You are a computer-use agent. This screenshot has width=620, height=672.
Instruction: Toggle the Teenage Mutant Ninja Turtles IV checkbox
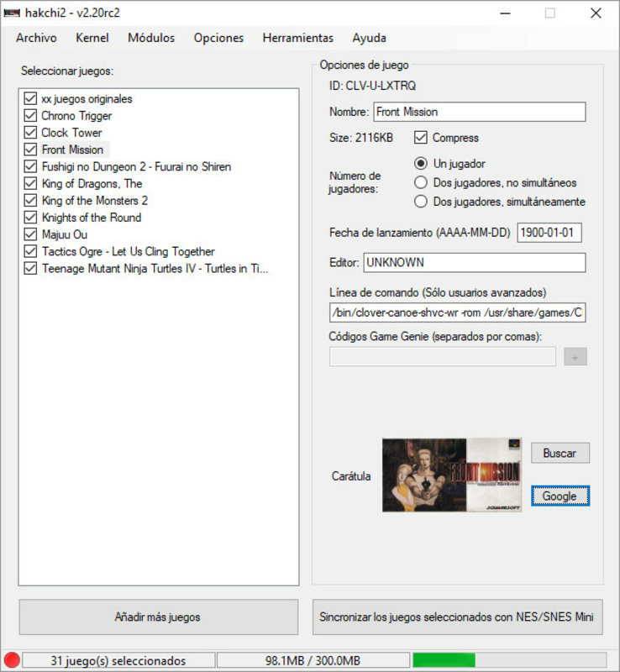pyautogui.click(x=30, y=268)
